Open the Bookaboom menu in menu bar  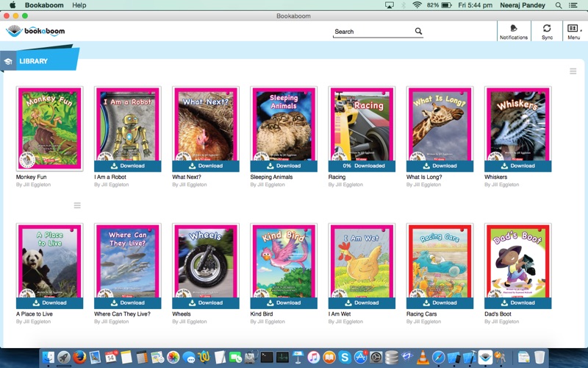[44, 5]
